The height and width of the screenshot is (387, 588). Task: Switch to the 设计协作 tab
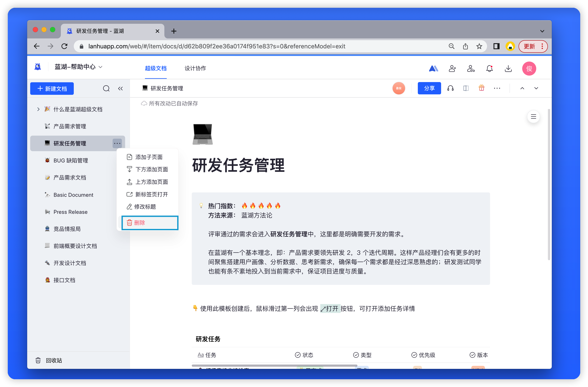click(x=195, y=68)
